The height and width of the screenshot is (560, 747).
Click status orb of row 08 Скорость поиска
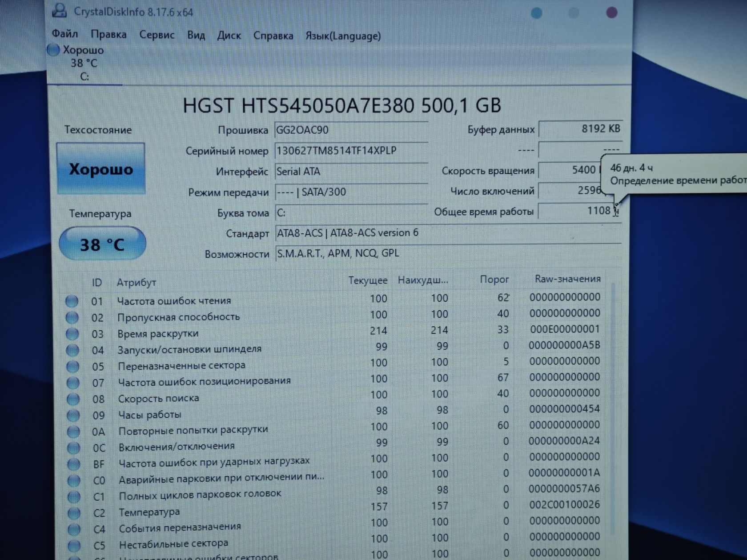click(73, 399)
